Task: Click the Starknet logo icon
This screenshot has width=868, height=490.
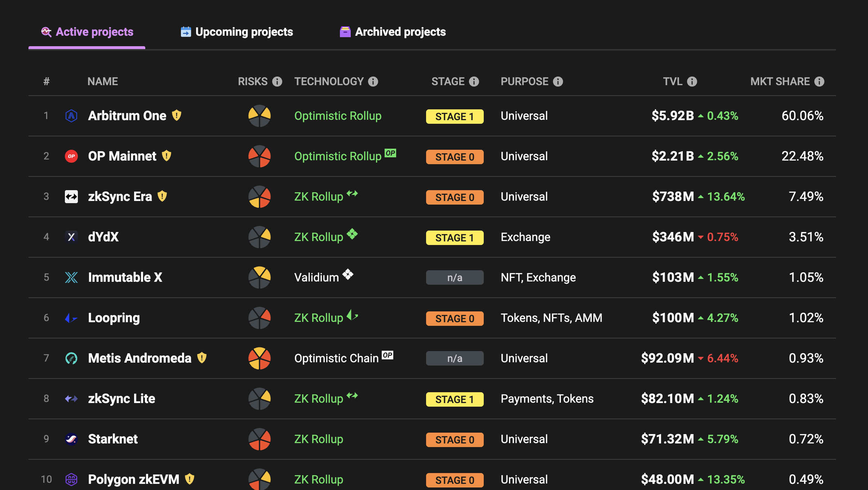Action: coord(71,439)
